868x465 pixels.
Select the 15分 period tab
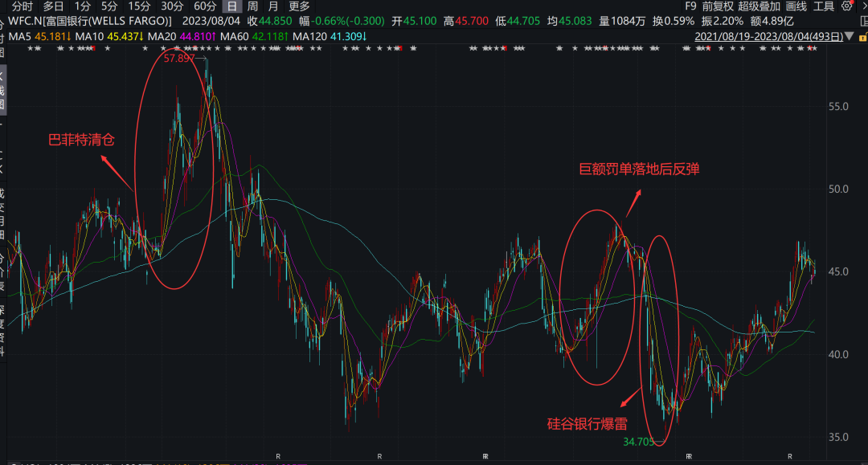click(x=139, y=6)
